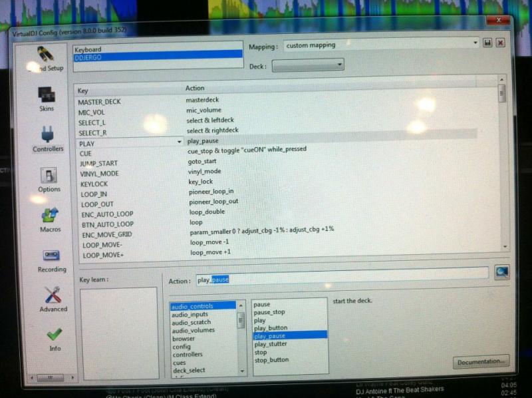This screenshot has width=532, height=398.
Task: Choose play_stutter in the action list
Action: [x=271, y=344]
